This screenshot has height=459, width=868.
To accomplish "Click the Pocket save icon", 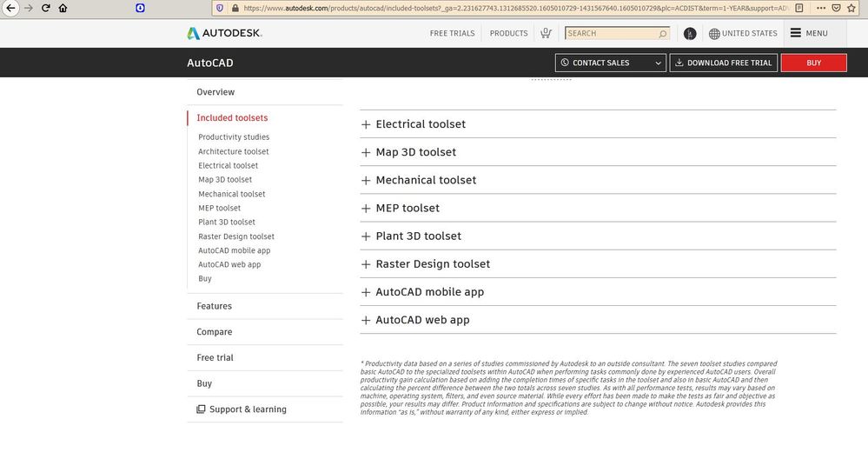I will click(x=837, y=8).
